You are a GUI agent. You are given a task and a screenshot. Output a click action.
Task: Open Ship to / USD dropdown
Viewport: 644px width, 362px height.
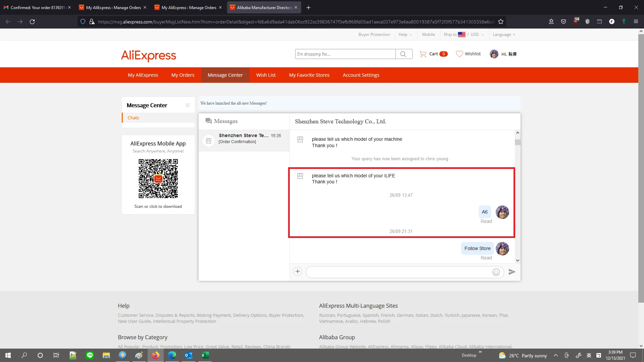click(464, 35)
